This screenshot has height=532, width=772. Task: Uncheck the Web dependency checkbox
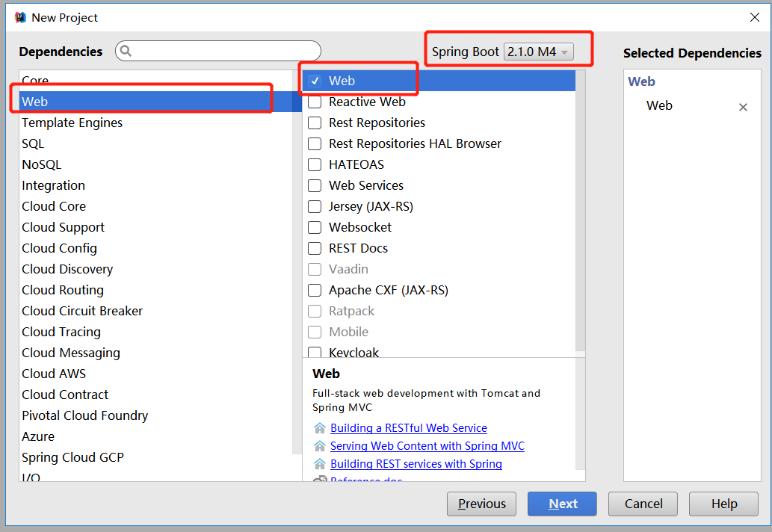pyautogui.click(x=315, y=81)
